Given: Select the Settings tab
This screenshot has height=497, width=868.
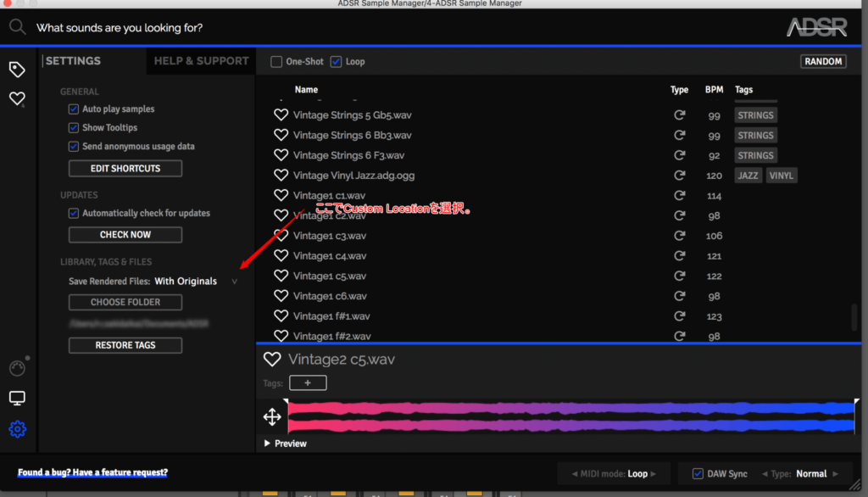Looking at the screenshot, I should (73, 61).
